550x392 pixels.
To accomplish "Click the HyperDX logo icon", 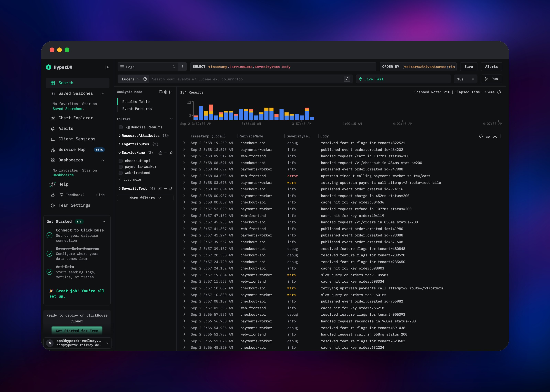I will [48, 67].
